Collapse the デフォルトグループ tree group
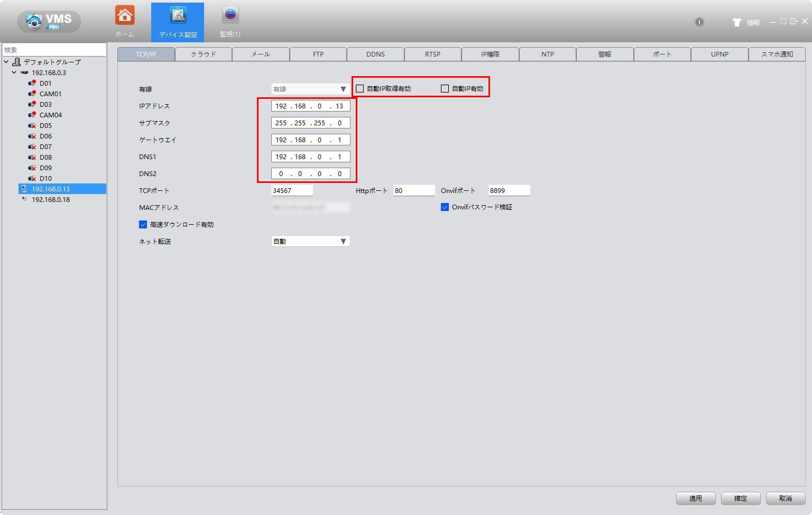Image resolution: width=812 pixels, height=515 pixels. click(x=6, y=62)
